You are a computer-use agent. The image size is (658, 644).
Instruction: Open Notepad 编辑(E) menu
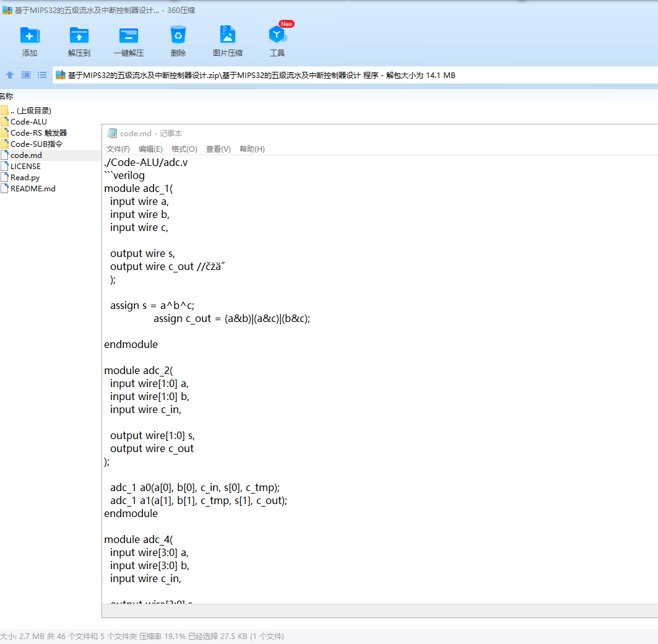[150, 149]
